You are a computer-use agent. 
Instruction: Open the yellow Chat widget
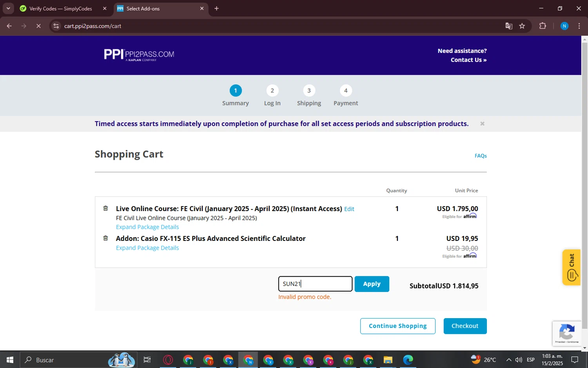click(571, 267)
